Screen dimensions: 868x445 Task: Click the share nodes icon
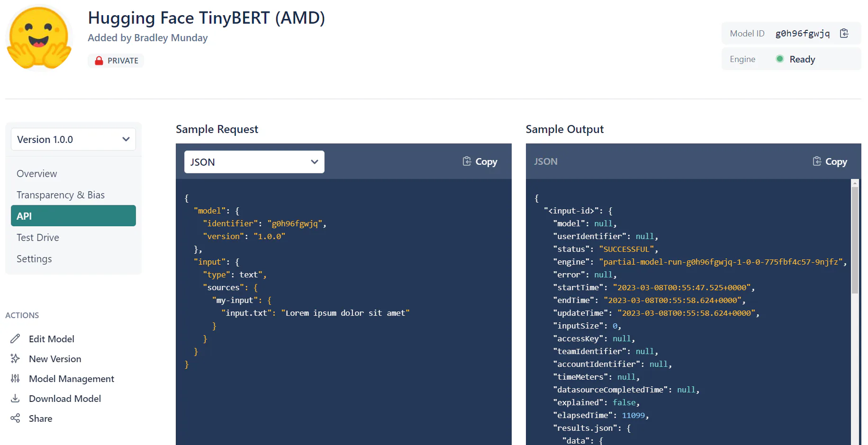click(15, 418)
